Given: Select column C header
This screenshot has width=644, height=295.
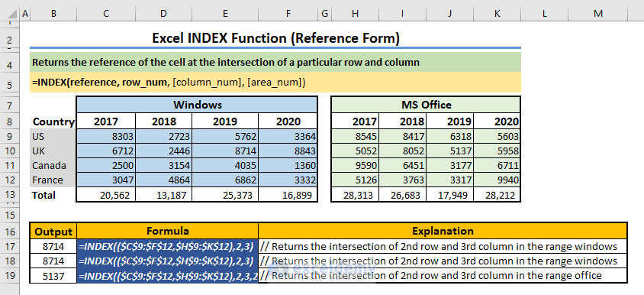Looking at the screenshot, I should (106, 14).
